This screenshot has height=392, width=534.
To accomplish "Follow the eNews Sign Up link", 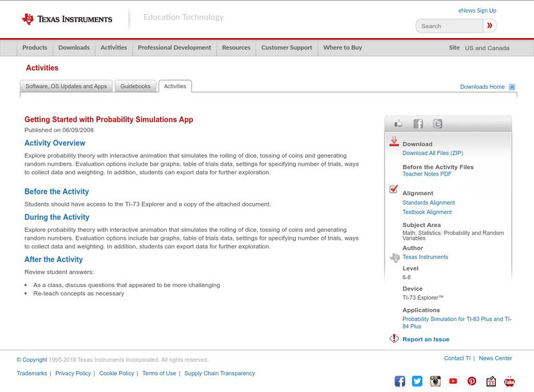I will pos(477,11).
